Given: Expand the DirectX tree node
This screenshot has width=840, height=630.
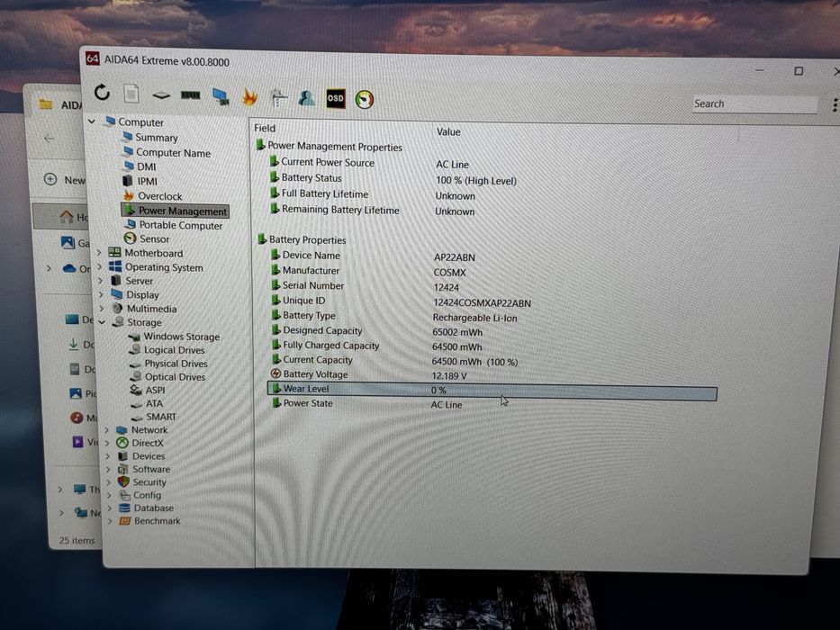Looking at the screenshot, I should click(x=107, y=443).
